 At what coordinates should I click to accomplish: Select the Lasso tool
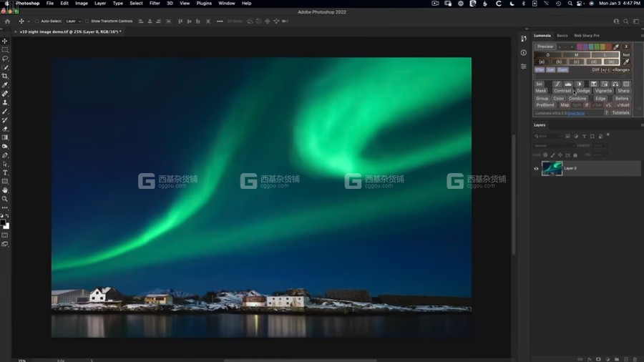click(5, 58)
